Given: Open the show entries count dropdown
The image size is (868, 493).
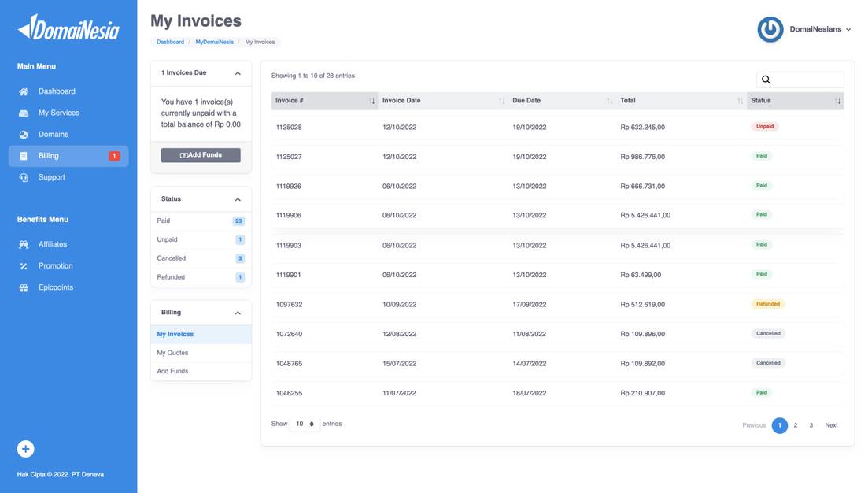Looking at the screenshot, I should point(305,424).
